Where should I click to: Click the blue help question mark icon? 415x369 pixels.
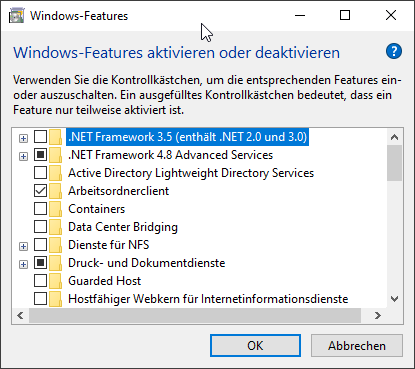pos(394,51)
